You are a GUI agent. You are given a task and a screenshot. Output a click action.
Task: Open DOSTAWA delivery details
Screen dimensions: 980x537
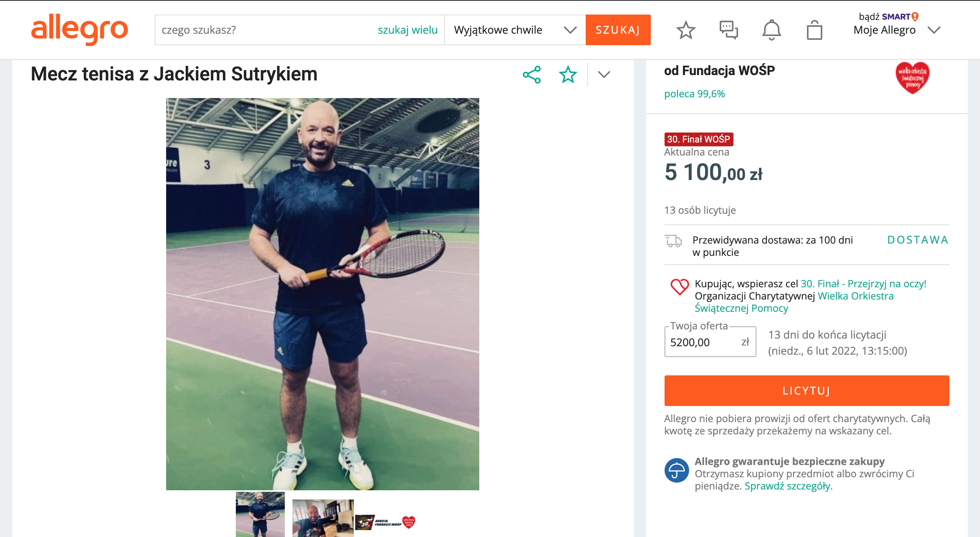918,240
